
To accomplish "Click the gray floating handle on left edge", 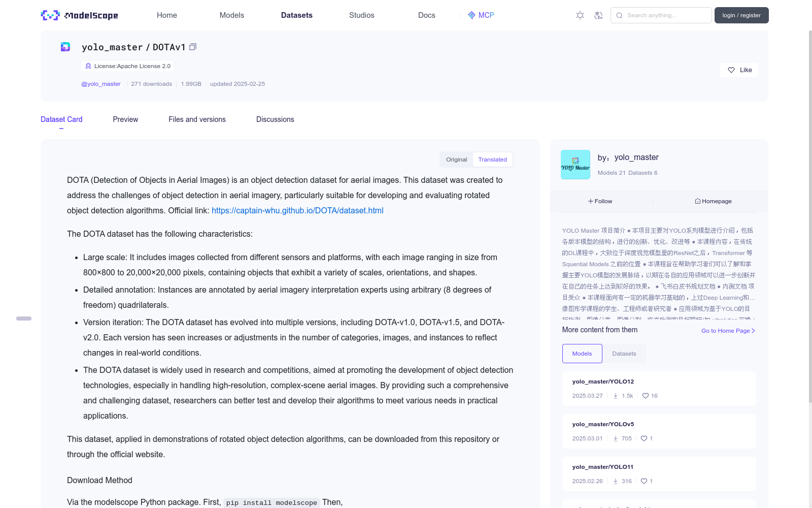I will point(24,319).
